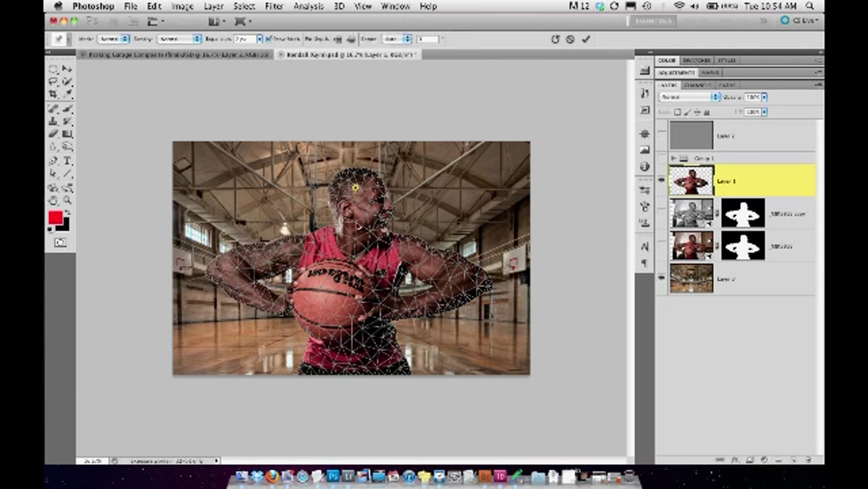Select the Line shape tool
Screen dimensions: 868x489
[x=67, y=174]
